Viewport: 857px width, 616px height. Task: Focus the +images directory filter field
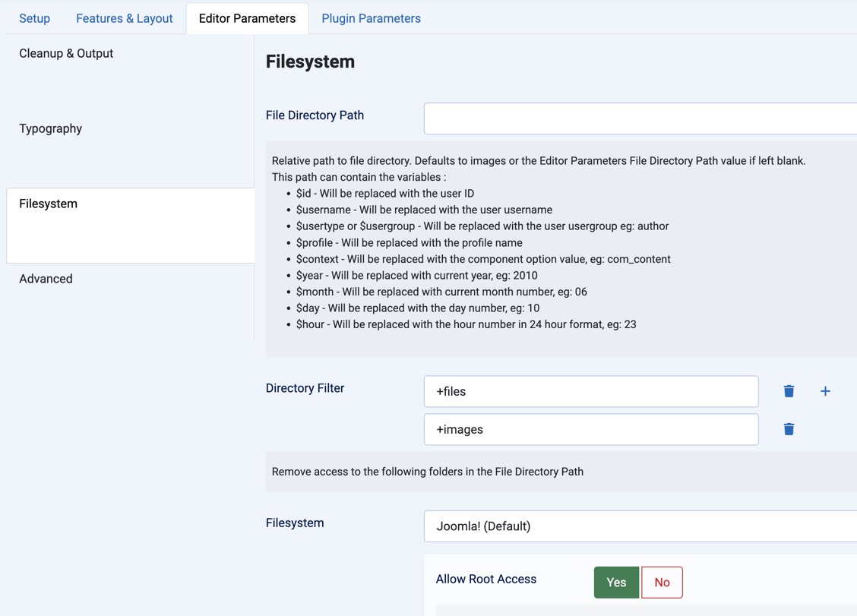tap(590, 429)
